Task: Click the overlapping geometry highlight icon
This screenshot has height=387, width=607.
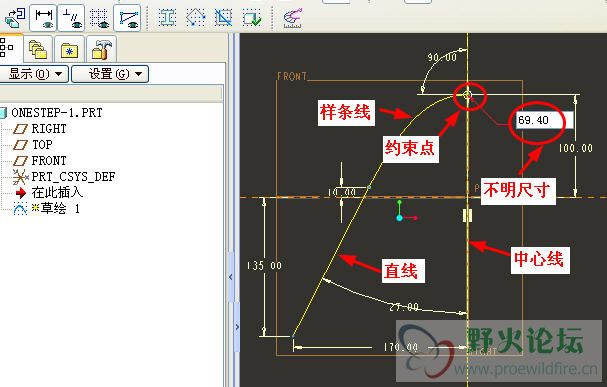Action: (223, 18)
